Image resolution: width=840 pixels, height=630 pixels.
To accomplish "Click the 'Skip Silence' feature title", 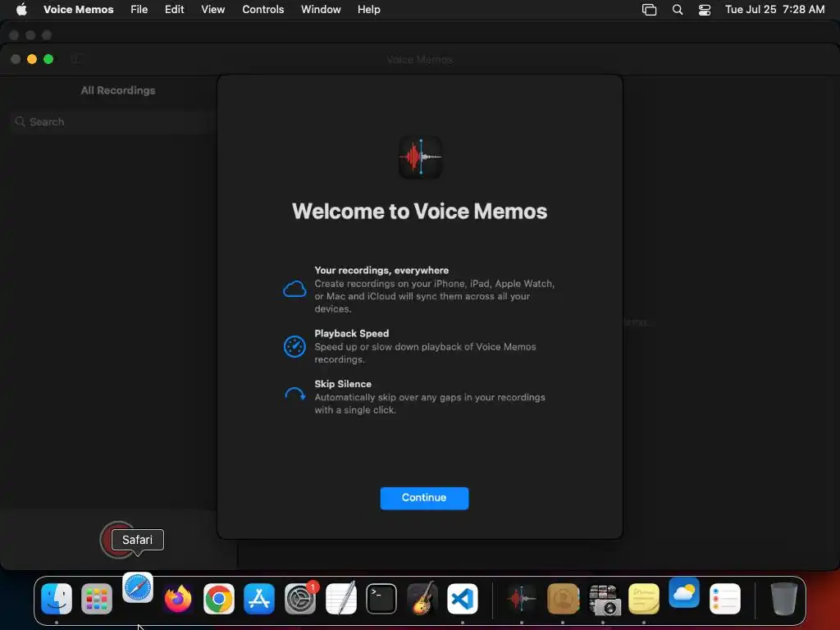I will tap(343, 384).
